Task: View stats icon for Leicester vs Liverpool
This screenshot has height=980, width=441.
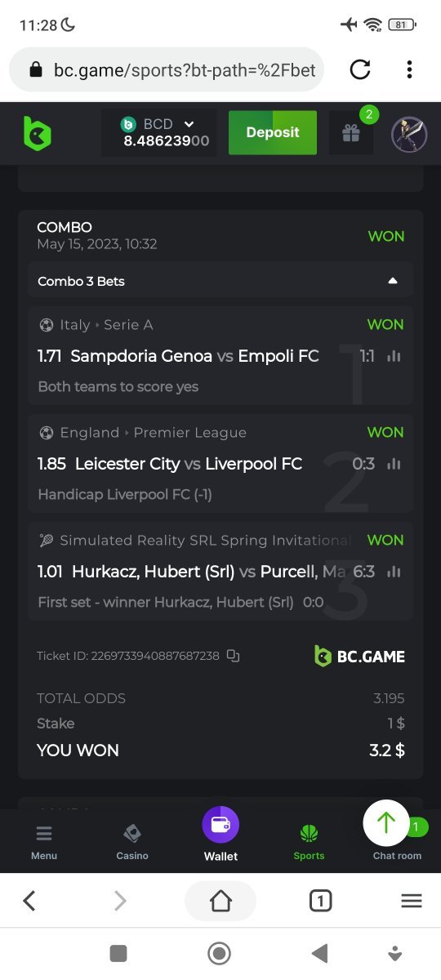Action: click(394, 464)
